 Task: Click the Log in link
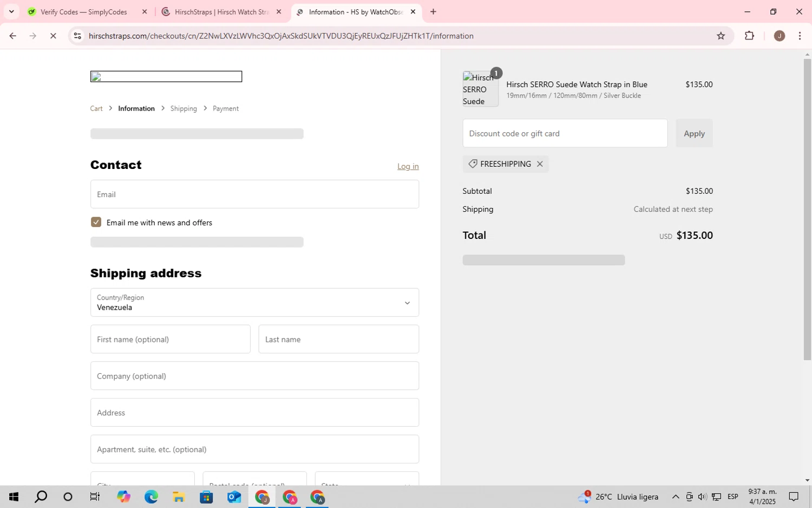tap(408, 166)
